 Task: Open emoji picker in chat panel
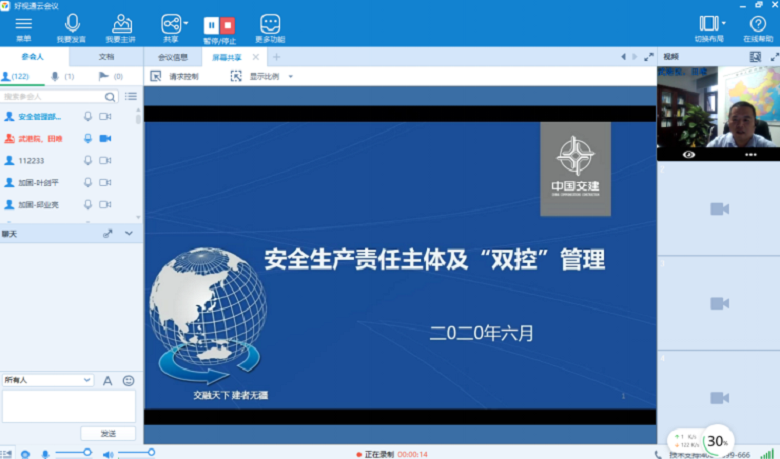128,380
